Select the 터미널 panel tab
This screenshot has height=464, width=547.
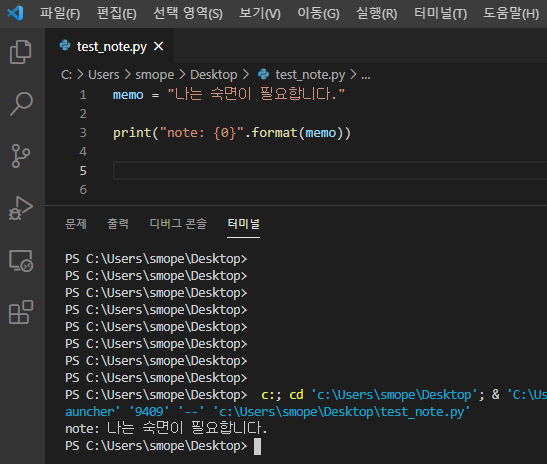tap(243, 224)
